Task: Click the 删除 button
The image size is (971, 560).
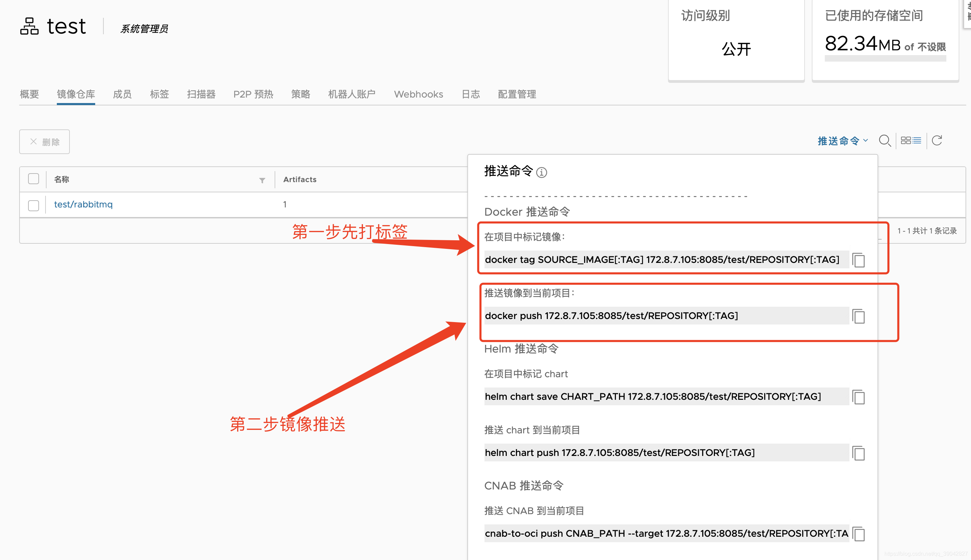Action: click(x=45, y=142)
